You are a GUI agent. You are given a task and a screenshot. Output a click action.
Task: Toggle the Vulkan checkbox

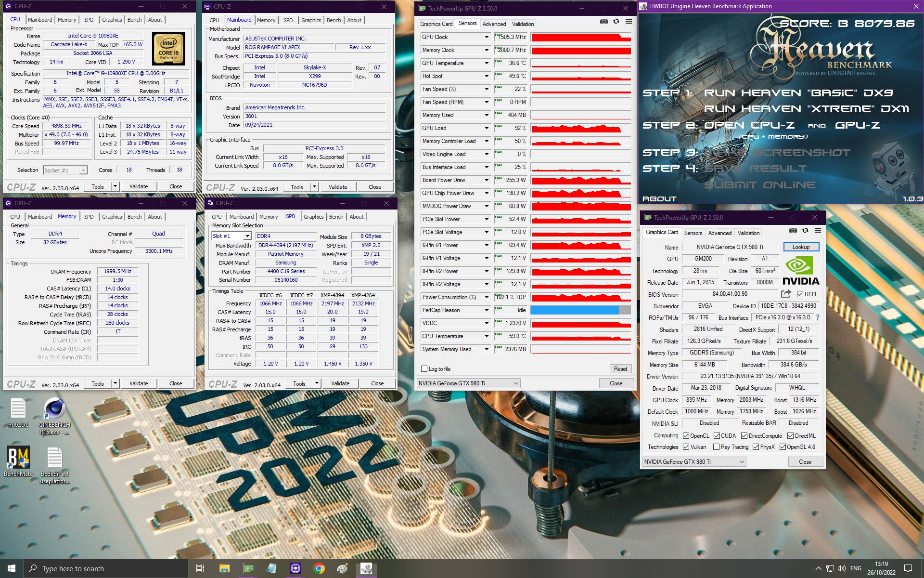[686, 447]
